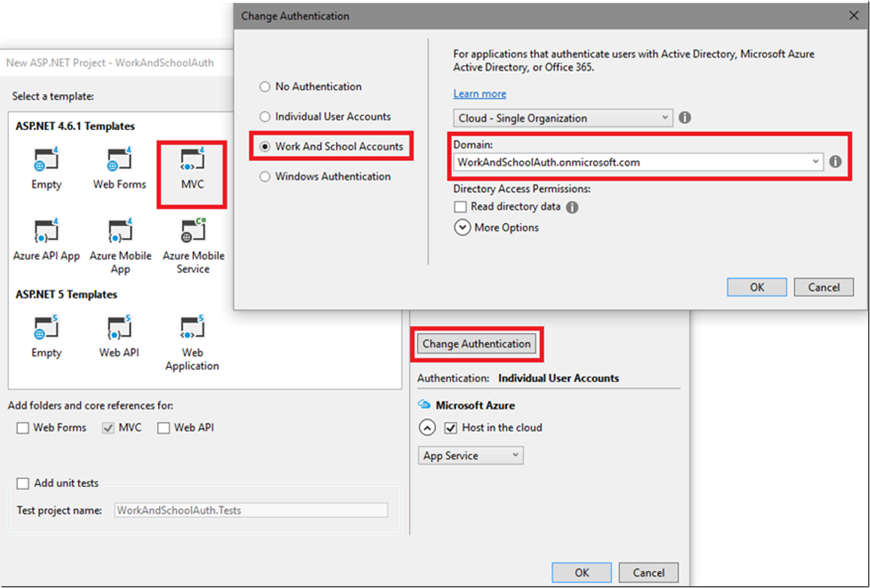This screenshot has height=588, width=870.
Task: Click the Directory Access Permissions label
Action: pyautogui.click(x=522, y=189)
